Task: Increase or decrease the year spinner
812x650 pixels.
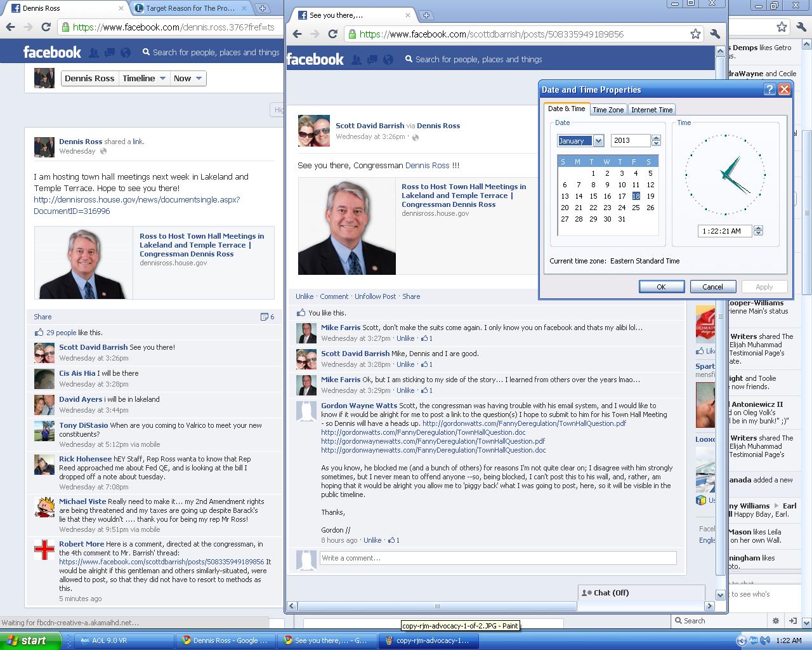Action: 656,141
